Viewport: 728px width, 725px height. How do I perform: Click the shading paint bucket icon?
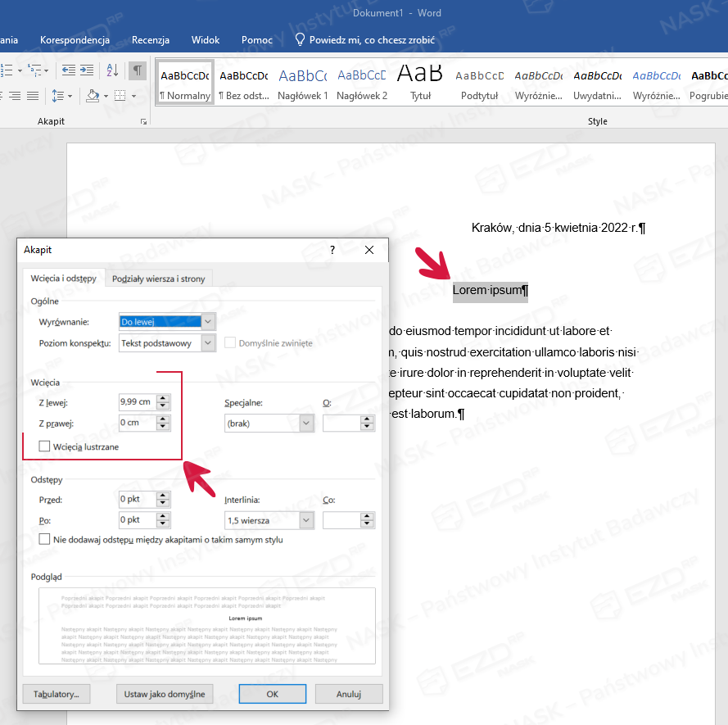click(x=92, y=96)
